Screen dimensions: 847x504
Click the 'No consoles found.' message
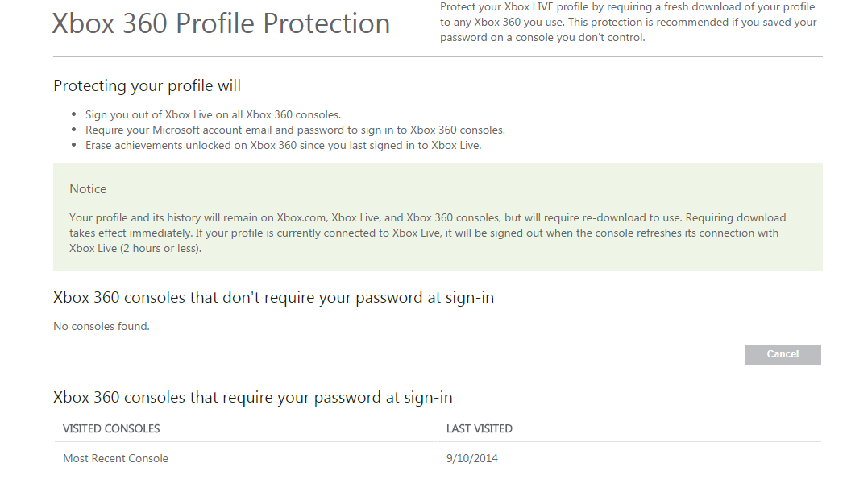click(x=102, y=326)
